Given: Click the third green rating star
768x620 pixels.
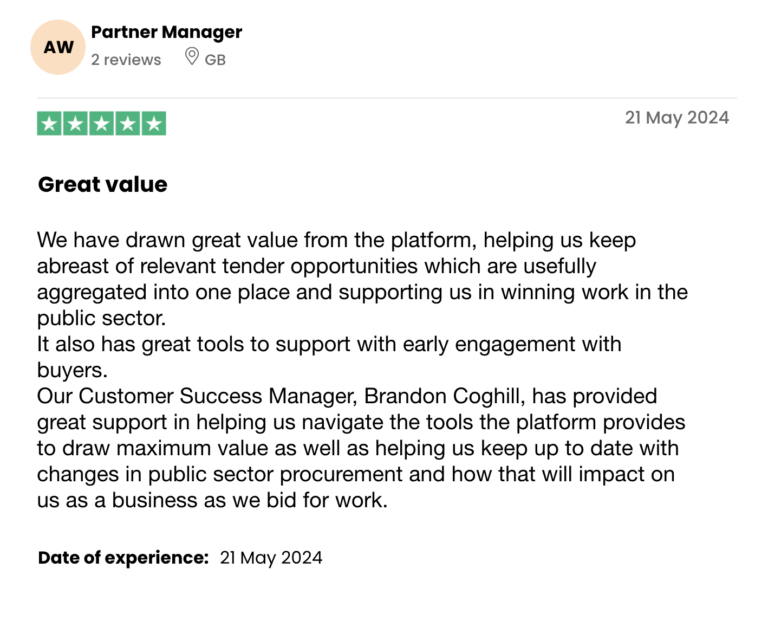Looking at the screenshot, I should pos(101,123).
